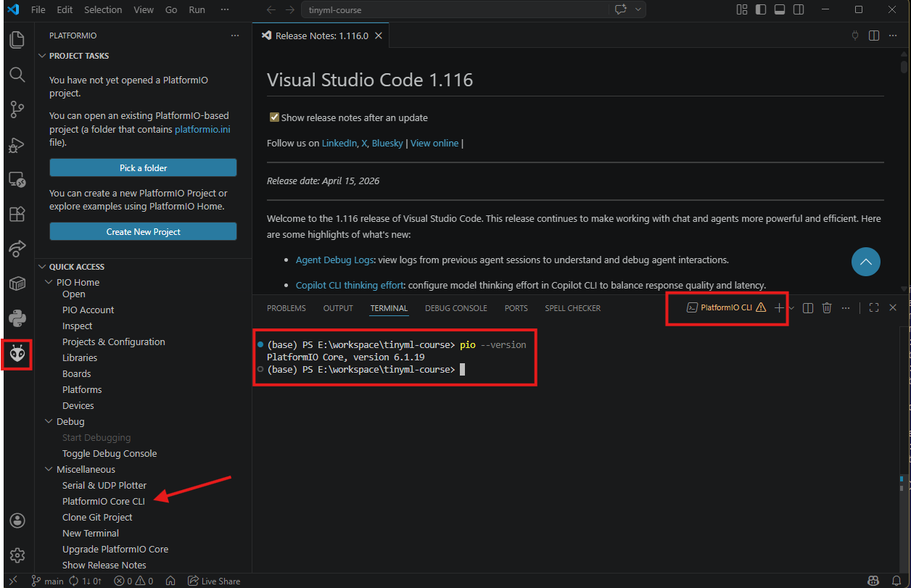Click the remote window icon in status bar
Screen dimensions: 911x588
pyautogui.click(x=12, y=581)
